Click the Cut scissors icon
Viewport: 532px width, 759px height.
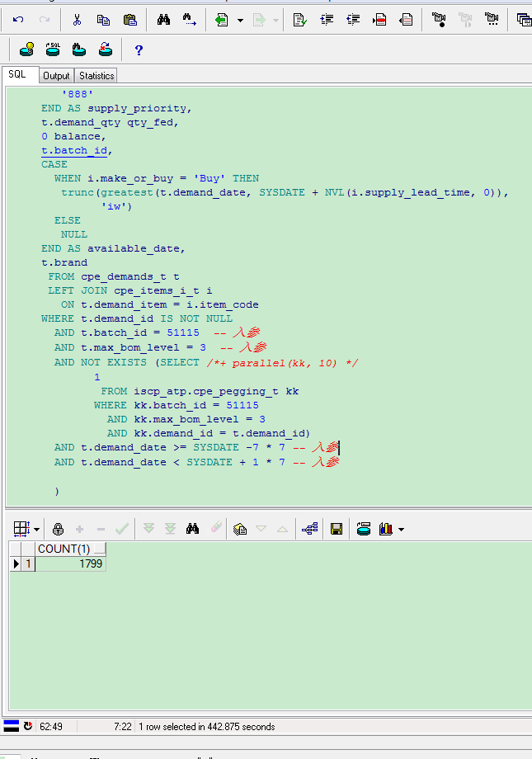click(77, 20)
